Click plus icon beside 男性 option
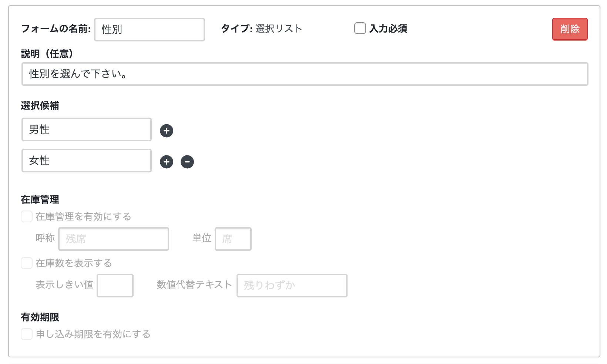 tap(167, 131)
